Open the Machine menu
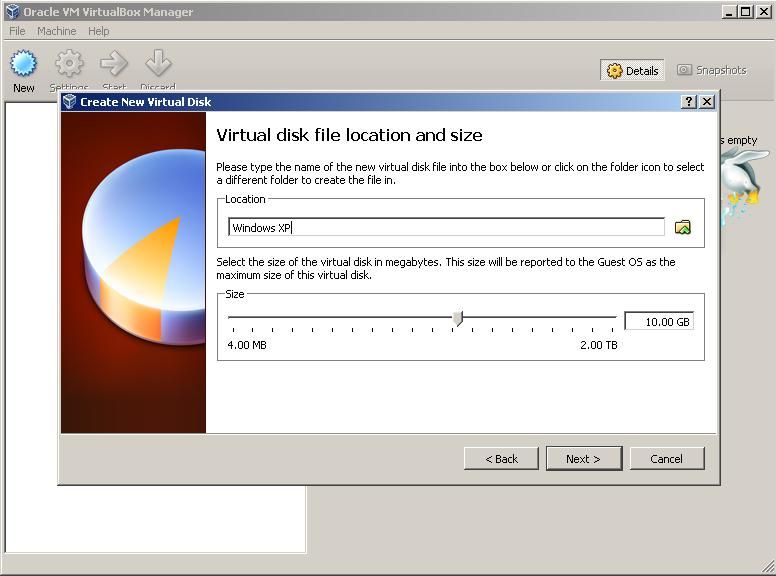This screenshot has width=776, height=576. 57,31
